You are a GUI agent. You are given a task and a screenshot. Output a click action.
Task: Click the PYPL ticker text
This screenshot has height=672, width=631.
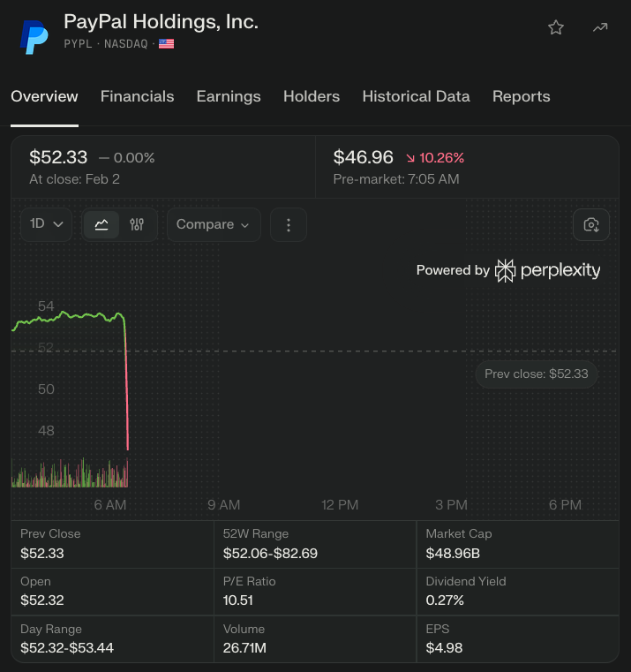78,44
